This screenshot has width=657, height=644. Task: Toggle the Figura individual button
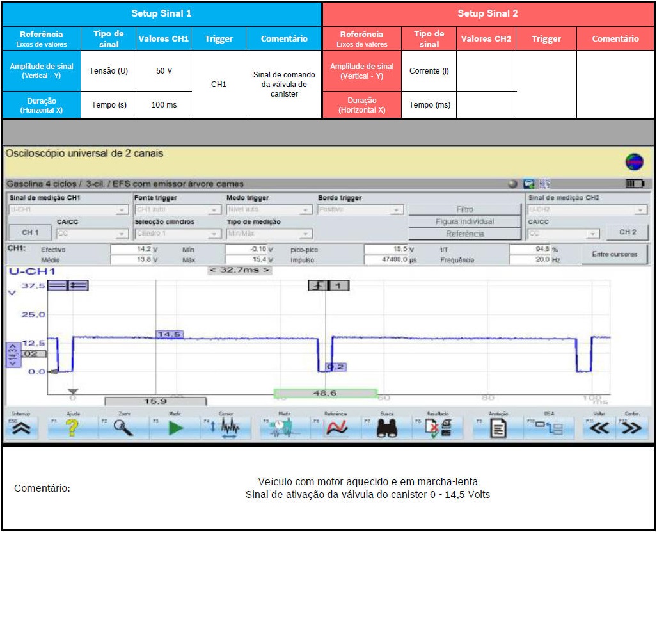465,221
